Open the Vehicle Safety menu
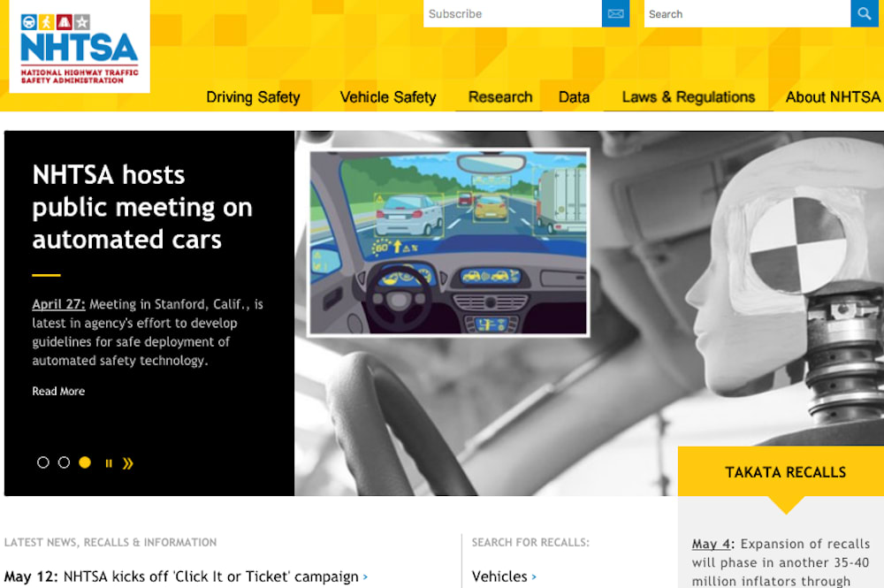This screenshot has width=884, height=588. pos(388,97)
